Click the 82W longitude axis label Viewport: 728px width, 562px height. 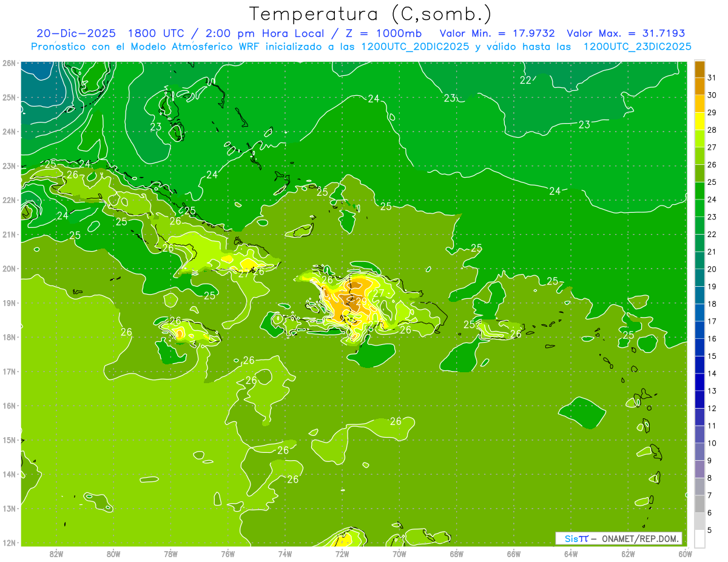click(x=56, y=554)
